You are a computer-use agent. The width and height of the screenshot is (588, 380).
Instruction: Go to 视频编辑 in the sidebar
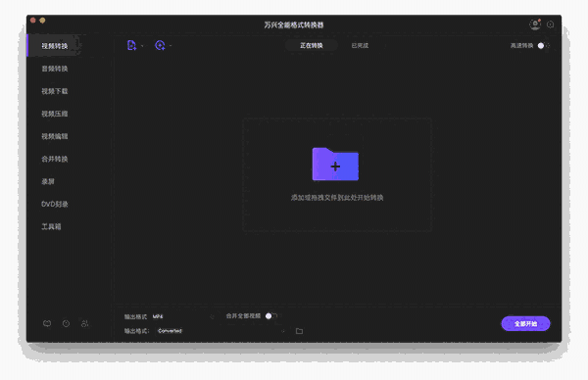pyautogui.click(x=54, y=136)
